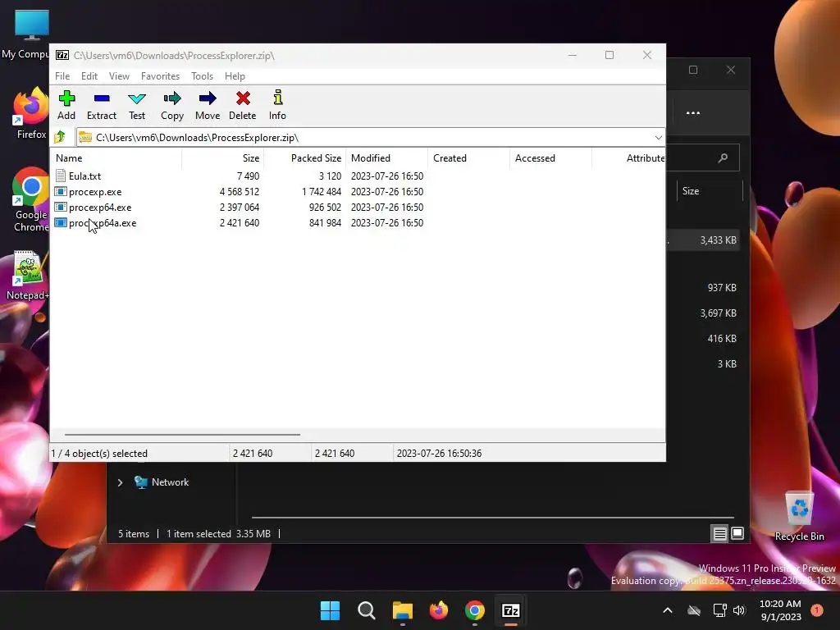Open the Tools menu
This screenshot has width=840, height=630.
point(202,76)
